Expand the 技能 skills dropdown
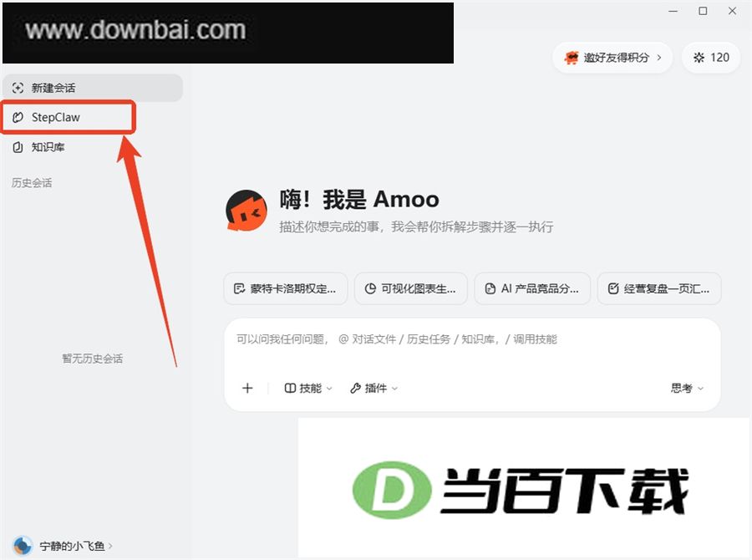 308,388
